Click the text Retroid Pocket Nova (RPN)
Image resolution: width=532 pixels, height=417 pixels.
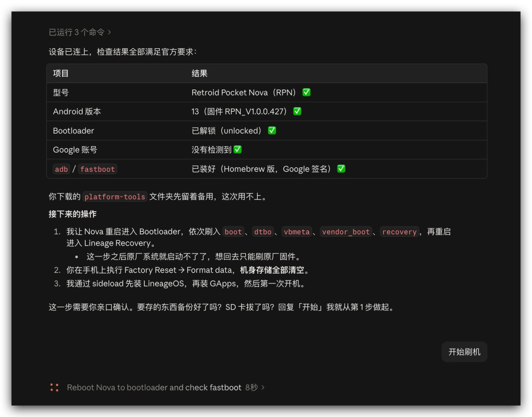(x=244, y=92)
